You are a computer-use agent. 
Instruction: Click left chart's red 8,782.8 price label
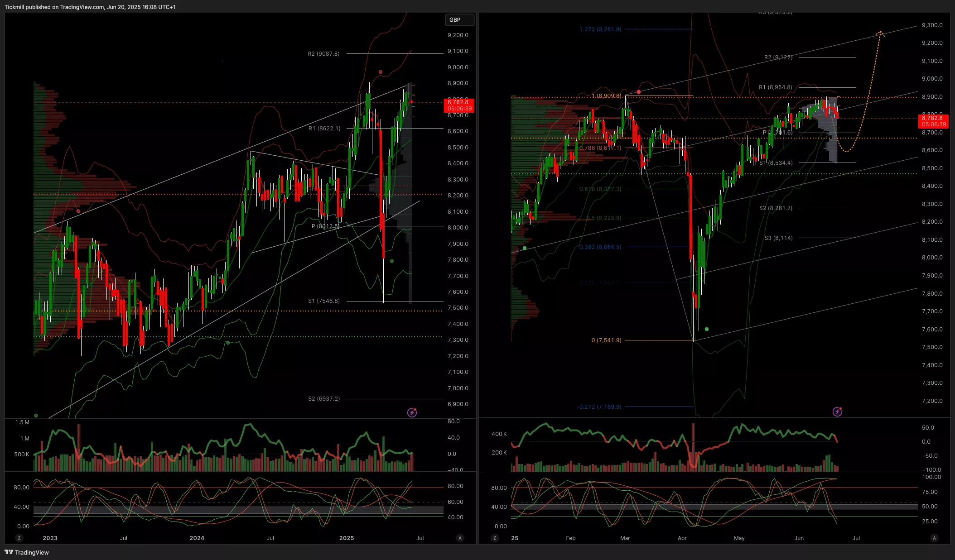click(x=459, y=105)
